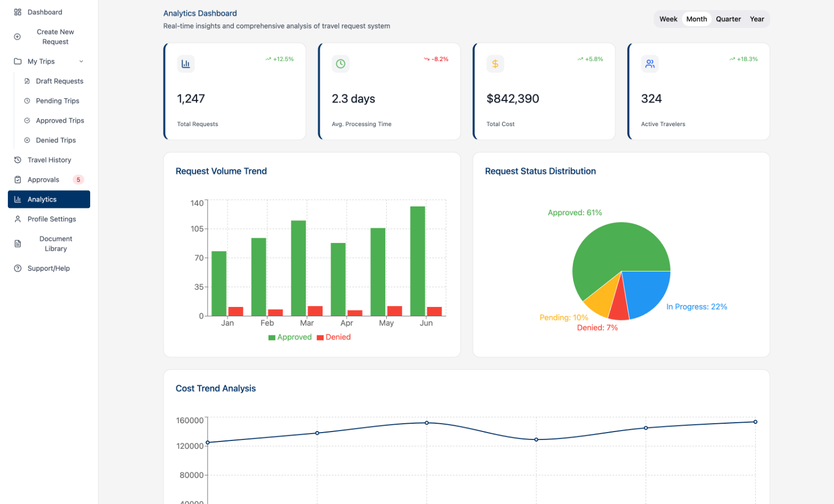This screenshot has width=834, height=504.
Task: Click the Avg. Processing Time clock icon
Action: coord(340,64)
